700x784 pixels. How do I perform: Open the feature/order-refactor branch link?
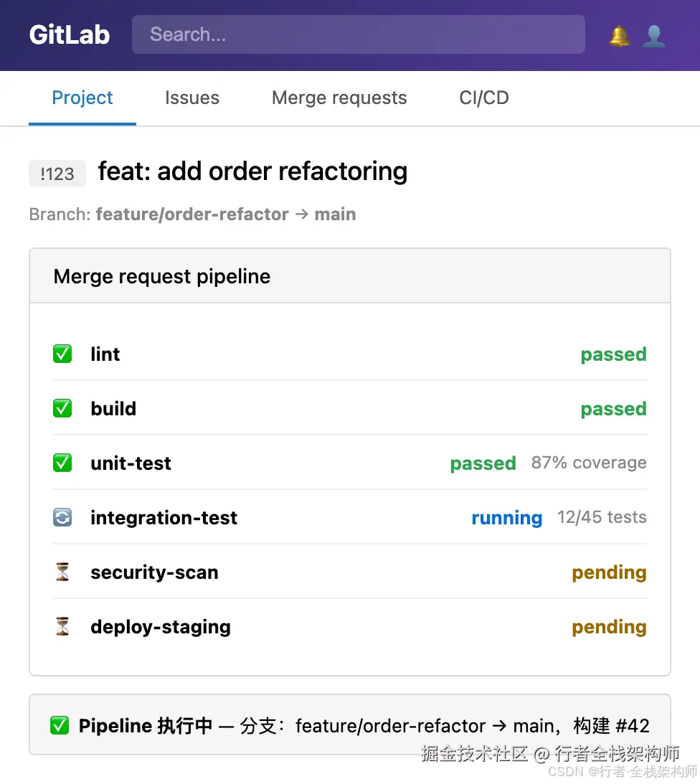pyautogui.click(x=192, y=214)
